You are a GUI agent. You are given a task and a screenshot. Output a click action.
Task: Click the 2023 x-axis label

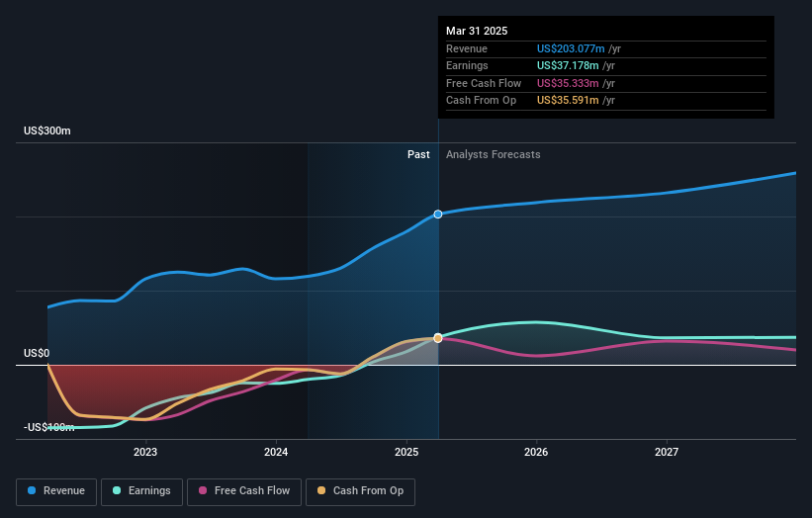(145, 452)
